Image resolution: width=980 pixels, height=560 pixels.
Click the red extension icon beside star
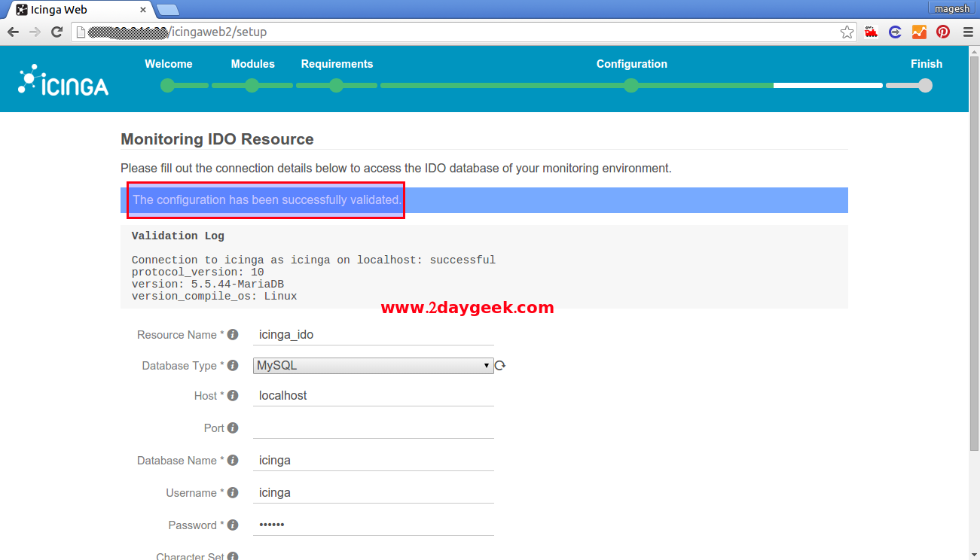(x=872, y=32)
